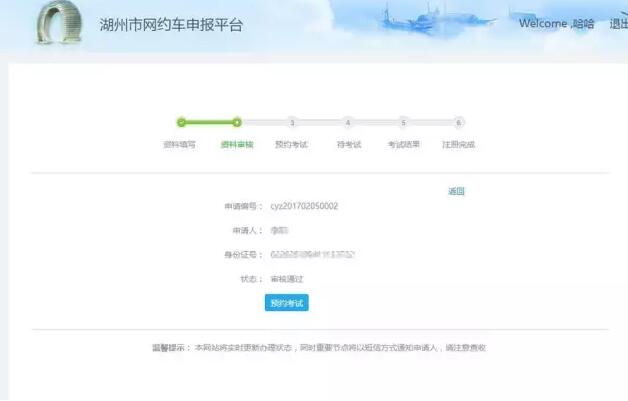Viewport: 628px width, 401px height.
Task: Click the current step 2 circle
Action: [237, 122]
